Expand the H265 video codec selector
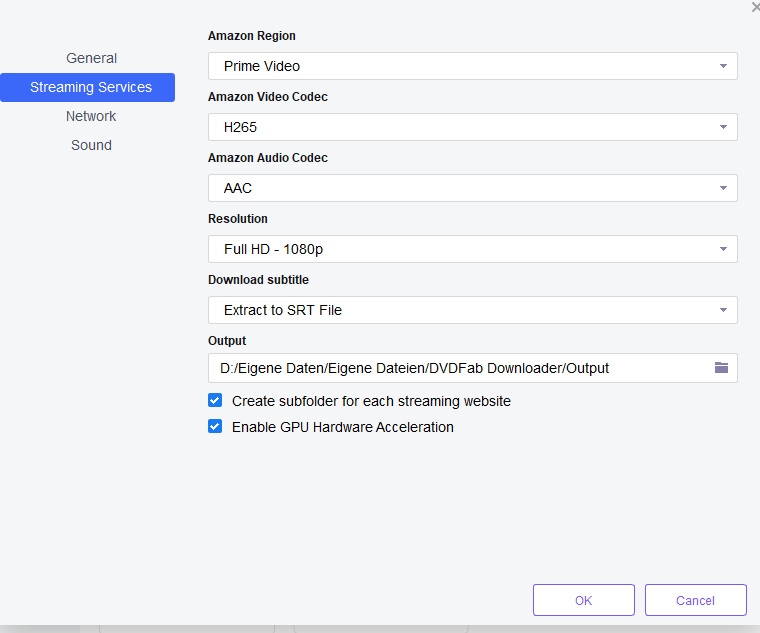Screen dimensions: 760x633 coord(460,127)
